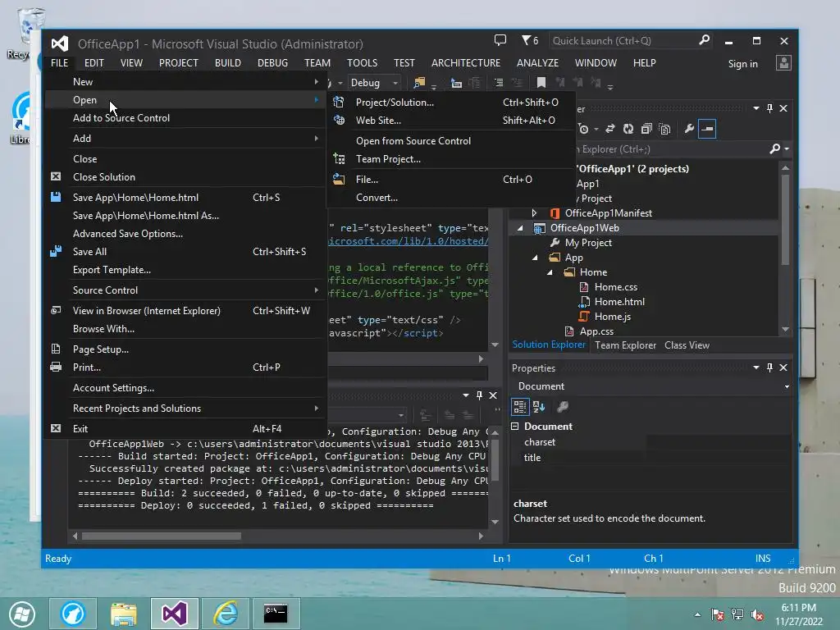Open the notifications flag showing 6
Viewport: 840px width, 630px height.
click(x=530, y=41)
